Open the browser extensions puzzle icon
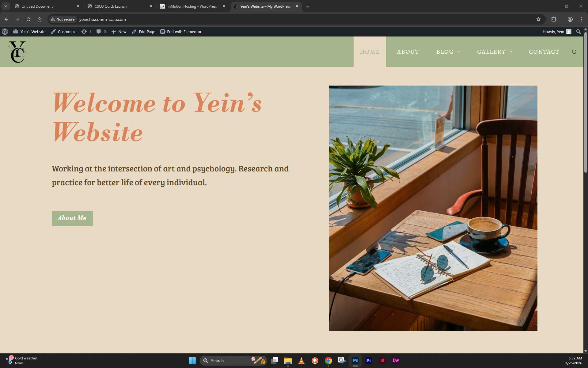Screen dimensions: 588x368 (x=554, y=19)
